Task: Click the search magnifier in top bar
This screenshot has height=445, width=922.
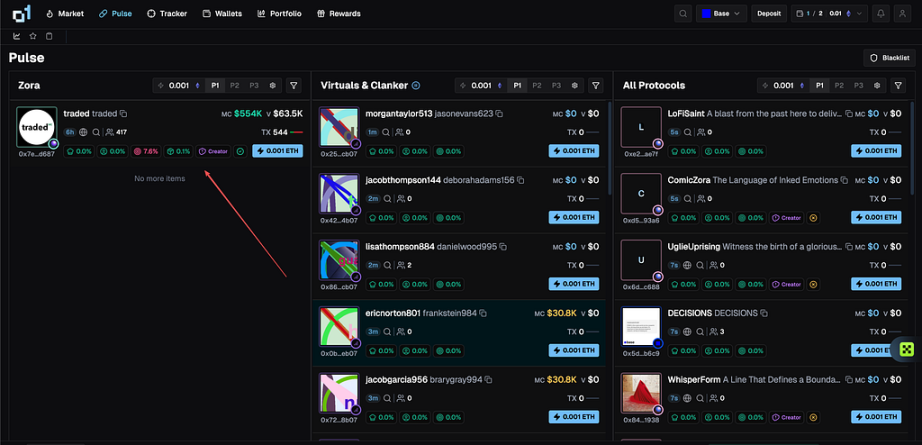Action: [x=683, y=14]
